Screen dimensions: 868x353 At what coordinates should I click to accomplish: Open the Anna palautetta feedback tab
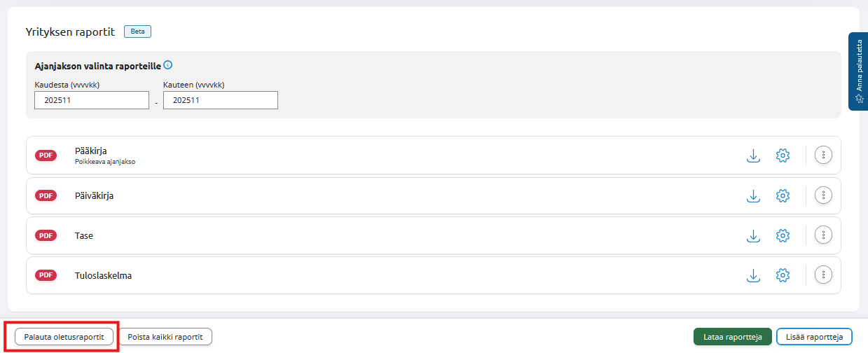coord(859,71)
